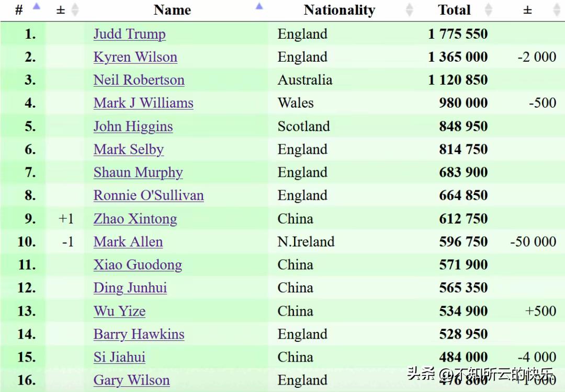Open Neil Robertson profile link
The height and width of the screenshot is (392, 565).
coord(139,80)
